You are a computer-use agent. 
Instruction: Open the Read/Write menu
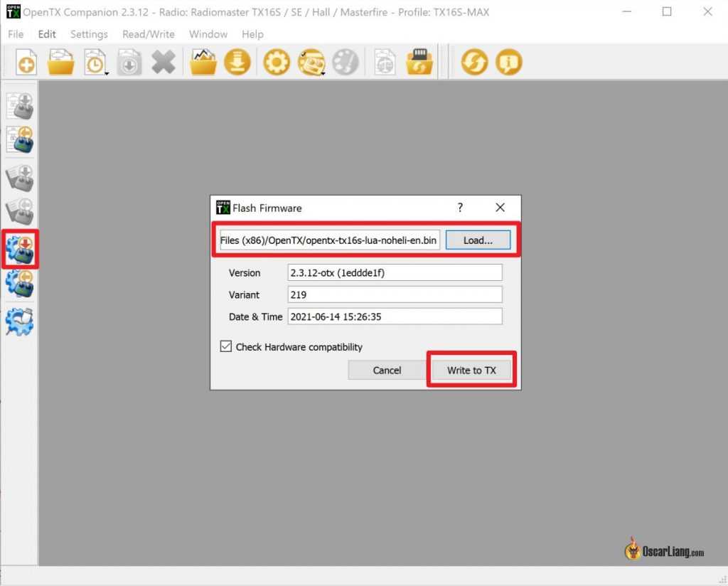click(x=148, y=34)
